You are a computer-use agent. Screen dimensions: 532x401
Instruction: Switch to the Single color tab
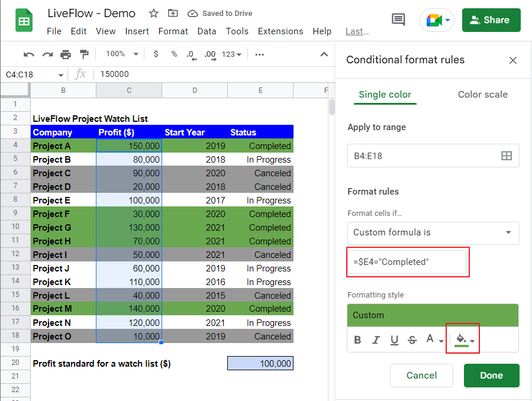click(x=385, y=95)
